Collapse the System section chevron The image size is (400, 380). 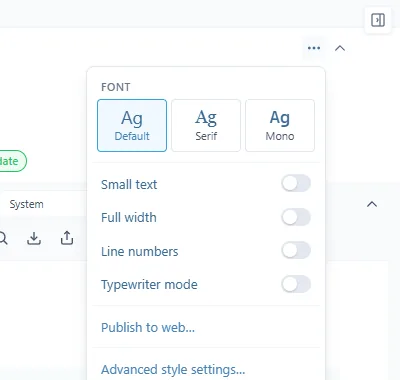click(x=372, y=204)
